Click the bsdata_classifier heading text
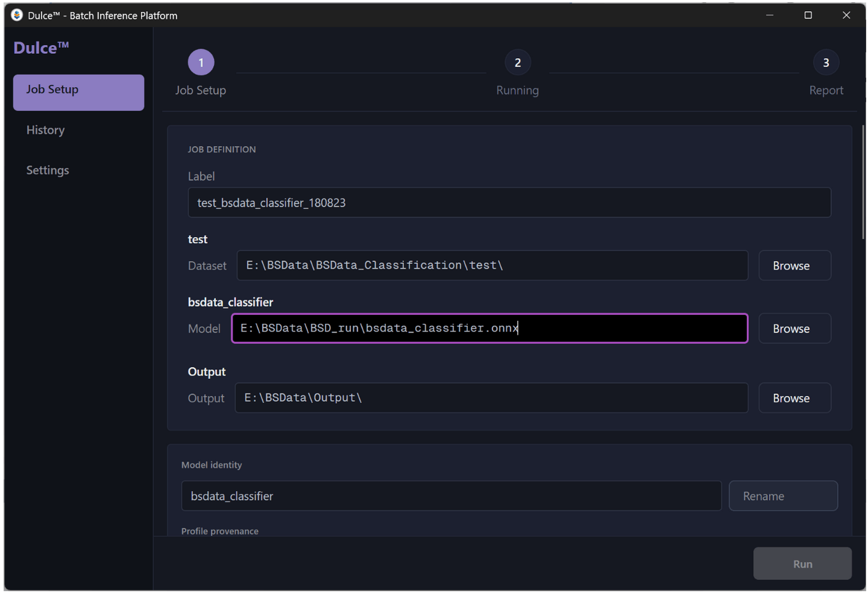This screenshot has width=868, height=593. click(x=230, y=302)
